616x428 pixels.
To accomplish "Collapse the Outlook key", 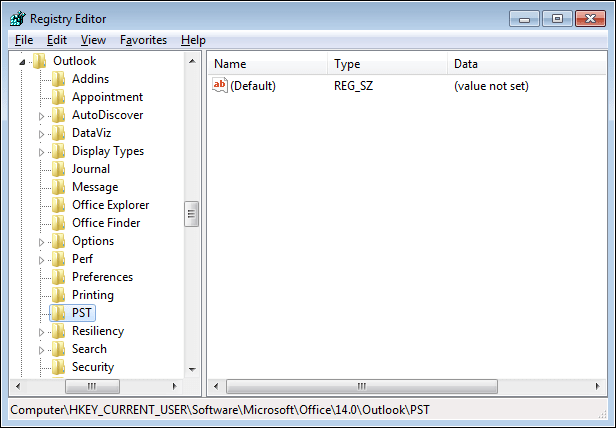I will click(x=22, y=62).
